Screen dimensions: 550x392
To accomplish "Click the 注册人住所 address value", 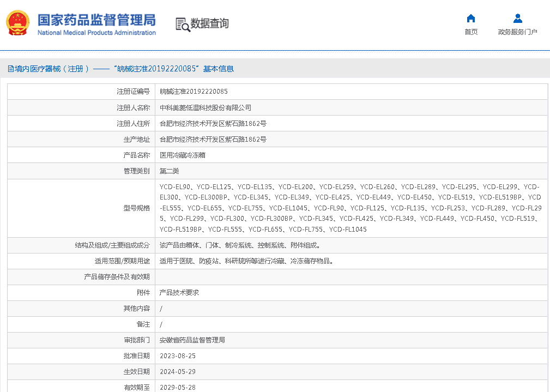I will pyautogui.click(x=213, y=124).
